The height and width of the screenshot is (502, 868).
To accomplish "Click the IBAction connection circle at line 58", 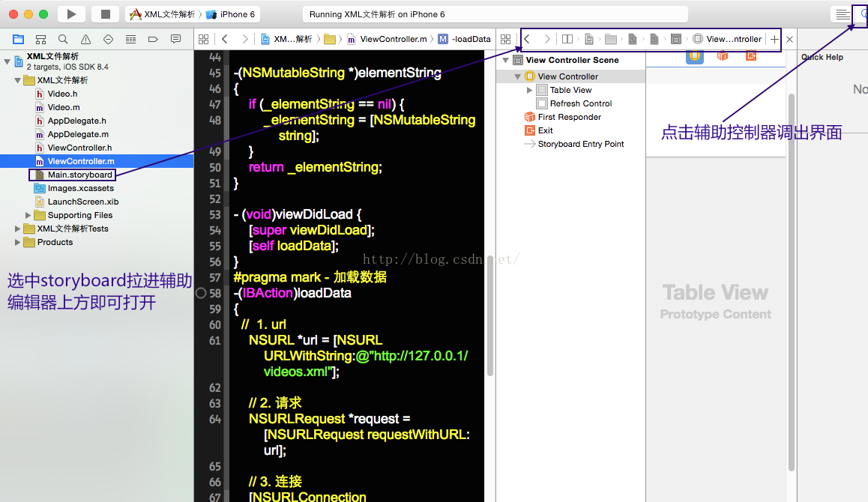I will click(x=201, y=294).
